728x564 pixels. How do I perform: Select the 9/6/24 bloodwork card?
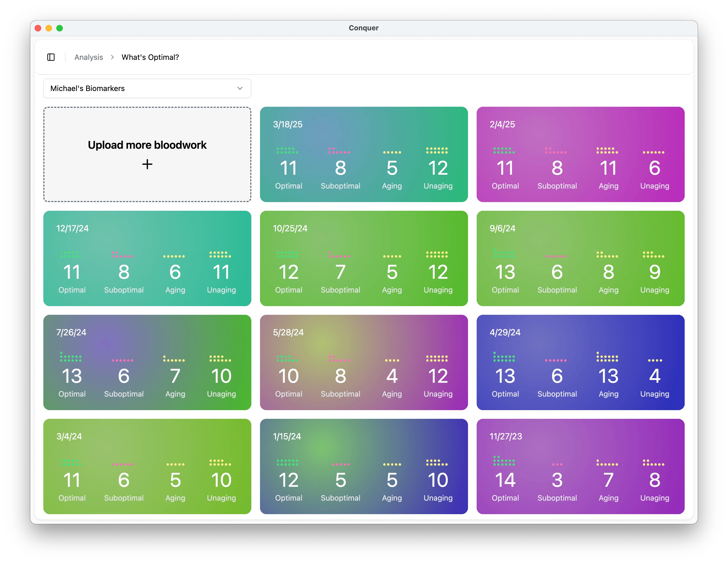580,258
